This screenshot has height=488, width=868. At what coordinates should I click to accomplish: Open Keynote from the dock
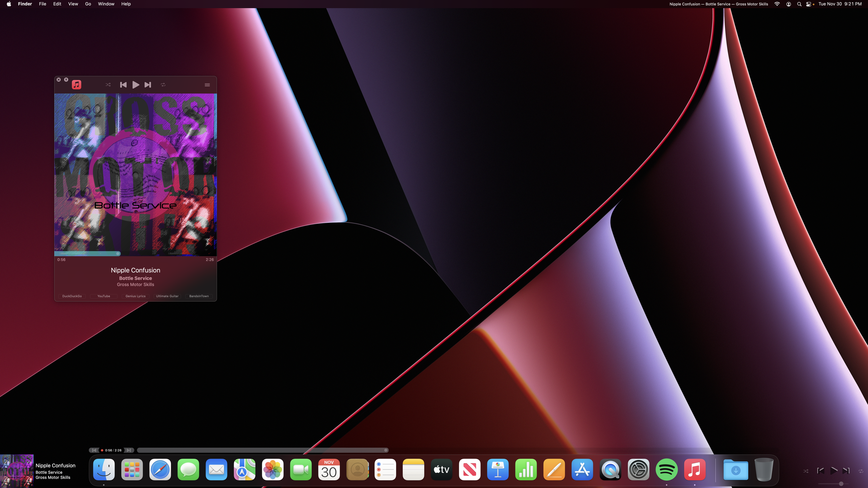[498, 470]
